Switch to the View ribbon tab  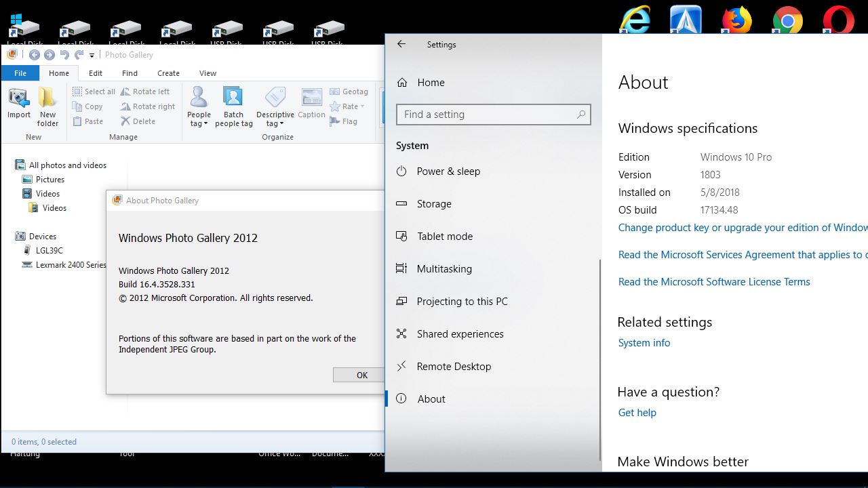[x=208, y=73]
